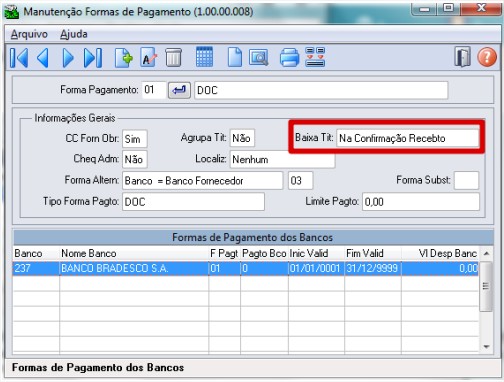
Task: Open the parameters list icon
Action: tap(315, 57)
